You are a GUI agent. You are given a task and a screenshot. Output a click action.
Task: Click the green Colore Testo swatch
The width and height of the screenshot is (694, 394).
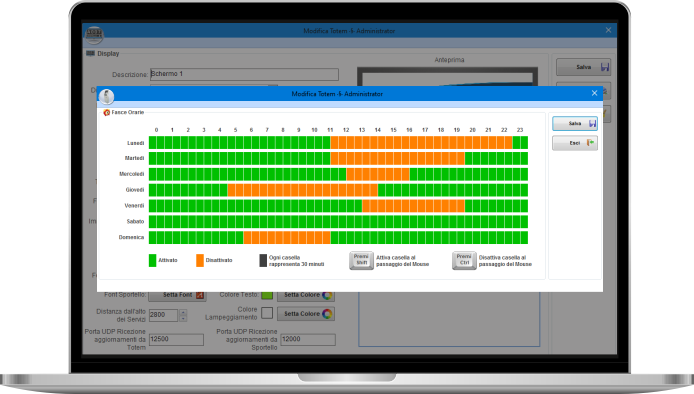pos(267,295)
